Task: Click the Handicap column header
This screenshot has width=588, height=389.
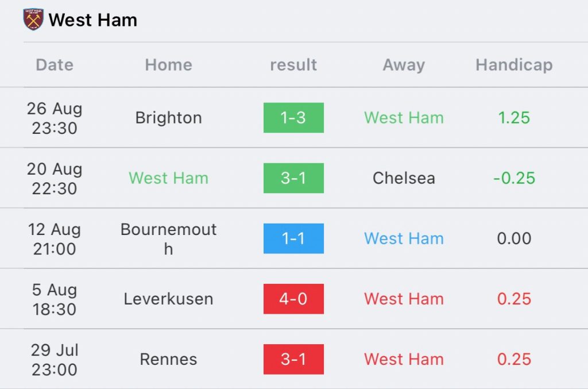Action: [514, 65]
